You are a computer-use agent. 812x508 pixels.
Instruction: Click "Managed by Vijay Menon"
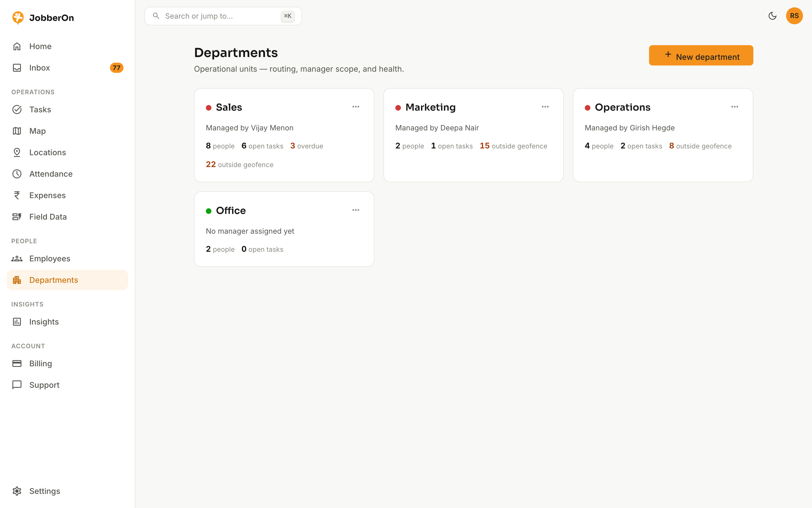coord(250,128)
